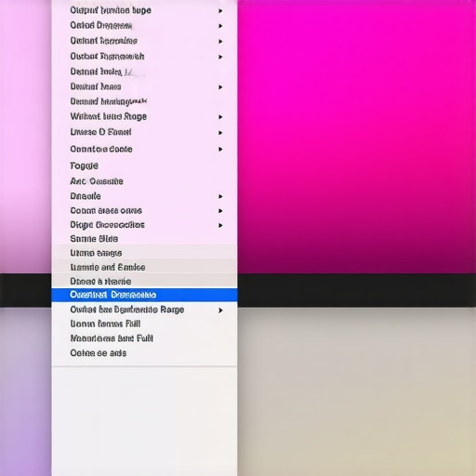Choose the blue highlighted menu item

[144, 295]
